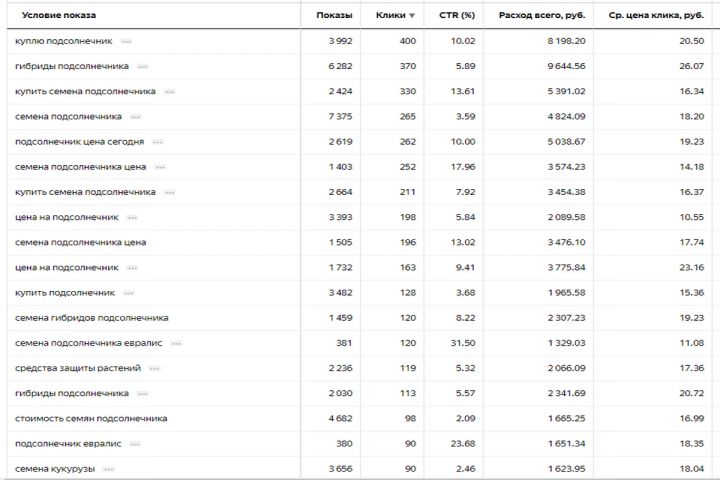Open the ellipsis menu for 'семена подсолнечника евралис'

click(176, 343)
